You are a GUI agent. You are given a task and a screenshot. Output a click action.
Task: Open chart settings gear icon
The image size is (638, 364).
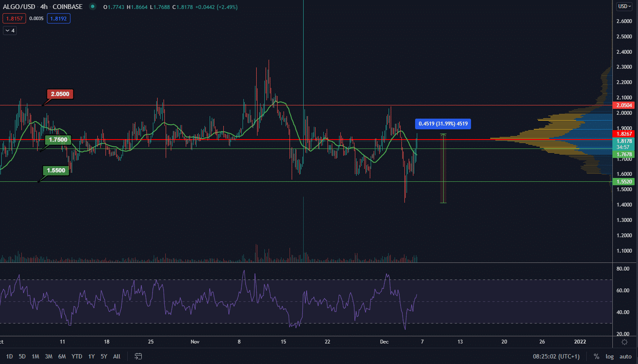[625, 342]
